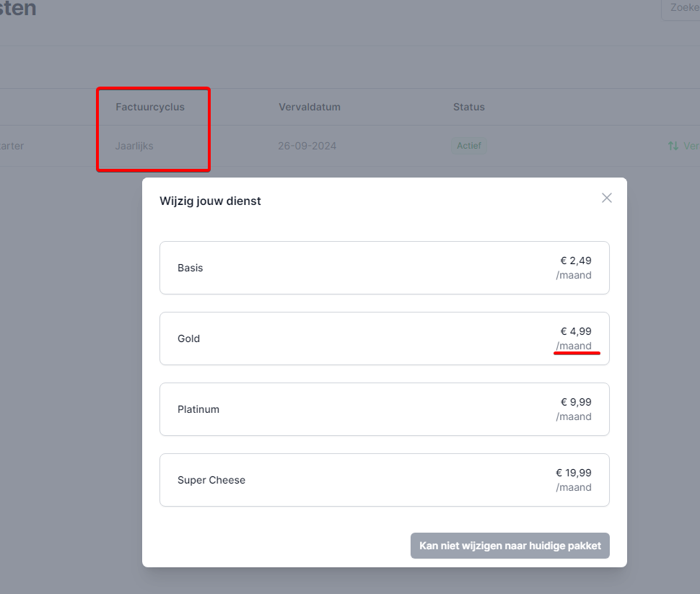Click the Vervaldatum column header
The width and height of the screenshot is (700, 594).
(x=310, y=107)
